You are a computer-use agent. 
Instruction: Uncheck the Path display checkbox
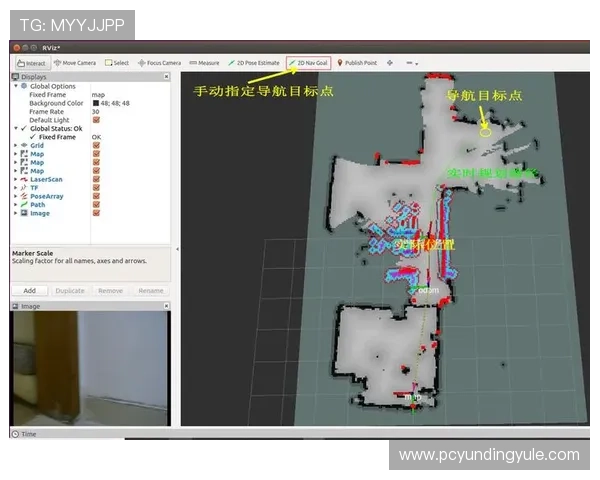point(96,205)
